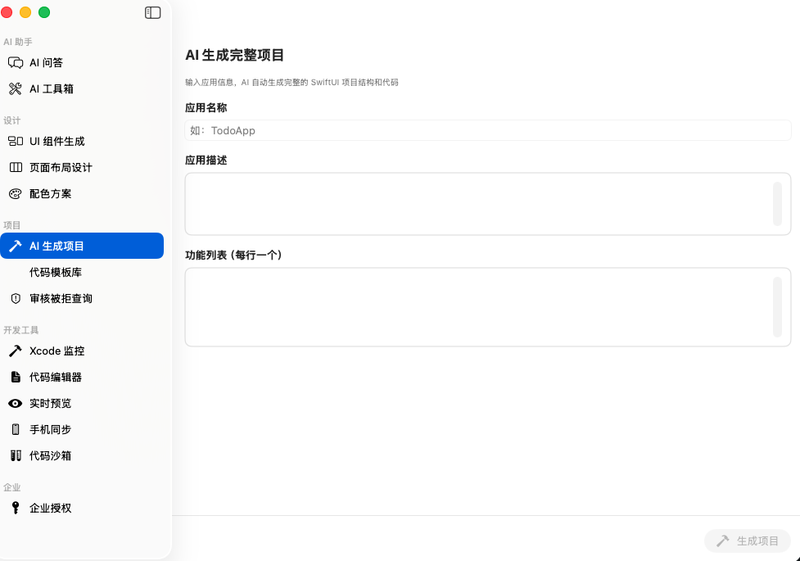Select the AI 工具箱 tools icon

15,89
